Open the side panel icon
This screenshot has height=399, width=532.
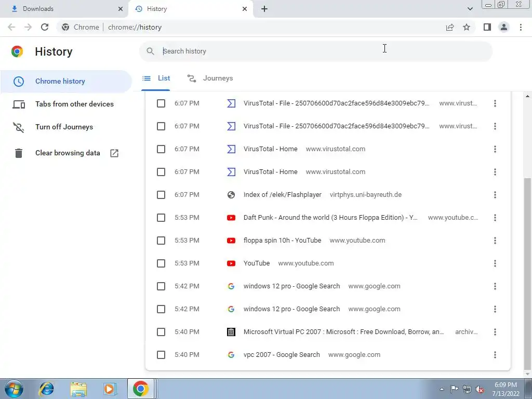tap(487, 27)
